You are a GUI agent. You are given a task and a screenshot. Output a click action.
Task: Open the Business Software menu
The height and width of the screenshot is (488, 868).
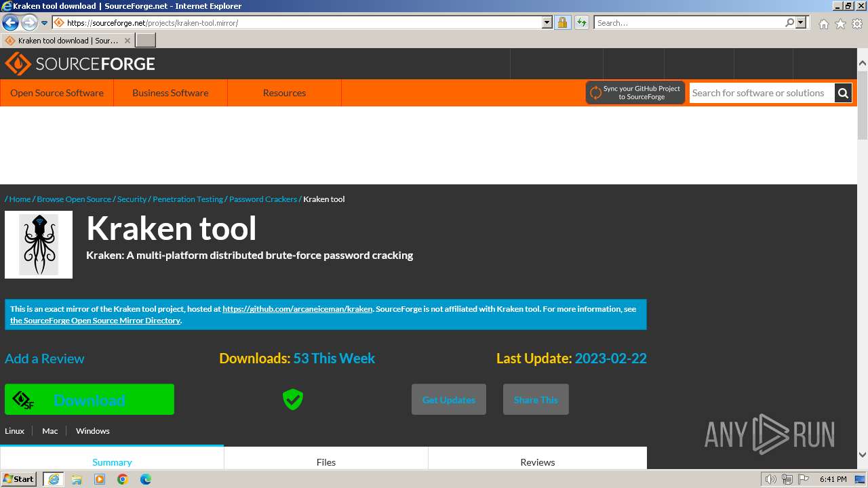point(170,93)
